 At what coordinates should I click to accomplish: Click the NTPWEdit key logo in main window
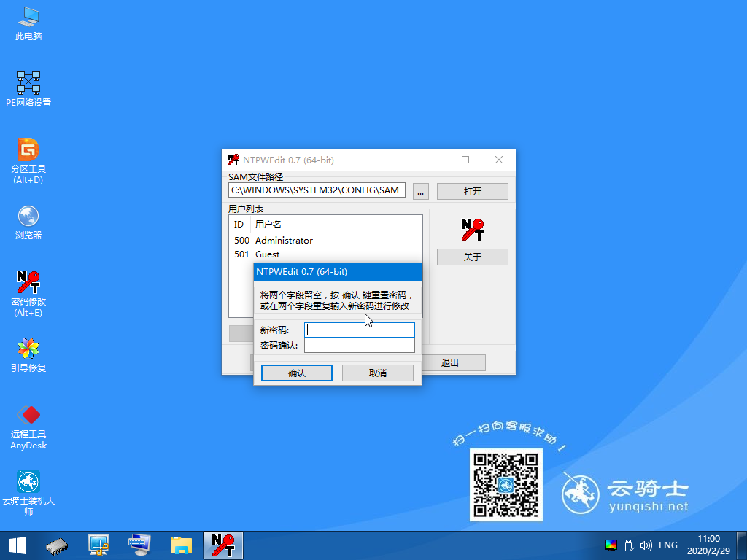coord(473,230)
